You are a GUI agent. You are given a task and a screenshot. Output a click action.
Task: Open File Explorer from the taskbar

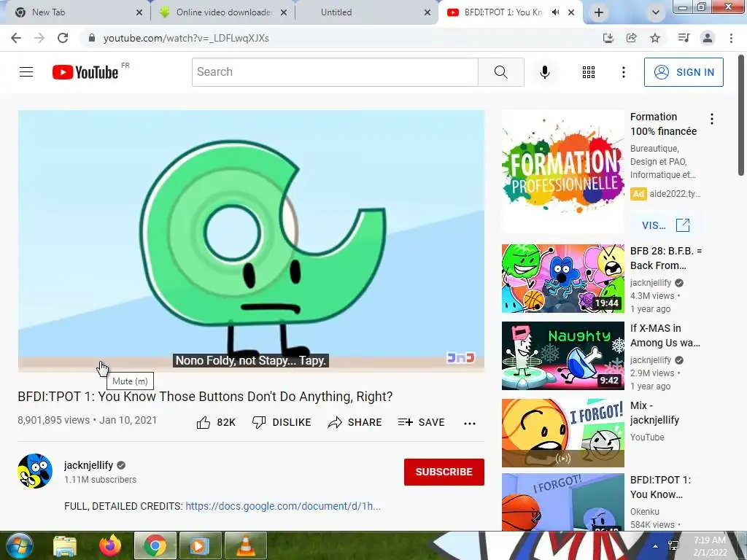click(65, 545)
